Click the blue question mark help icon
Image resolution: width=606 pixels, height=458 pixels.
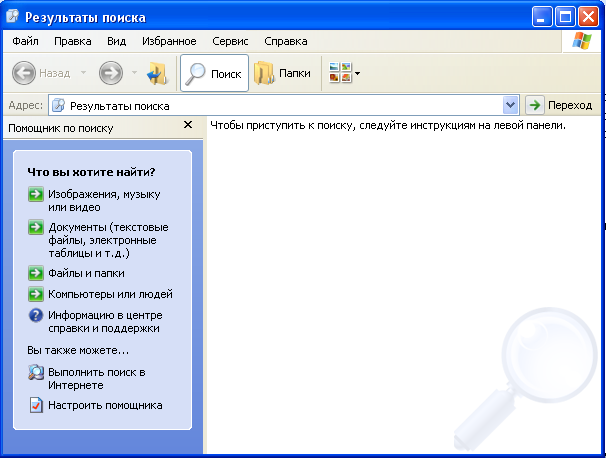36,315
